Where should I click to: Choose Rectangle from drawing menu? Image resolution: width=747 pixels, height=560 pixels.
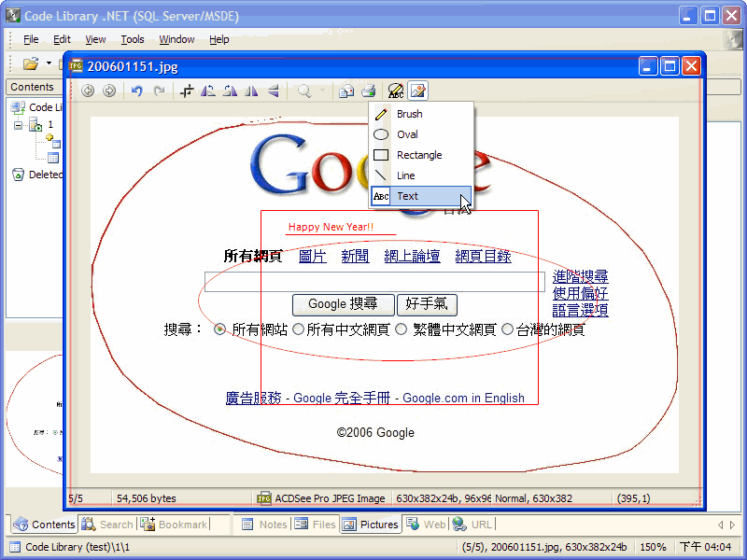tap(421, 155)
